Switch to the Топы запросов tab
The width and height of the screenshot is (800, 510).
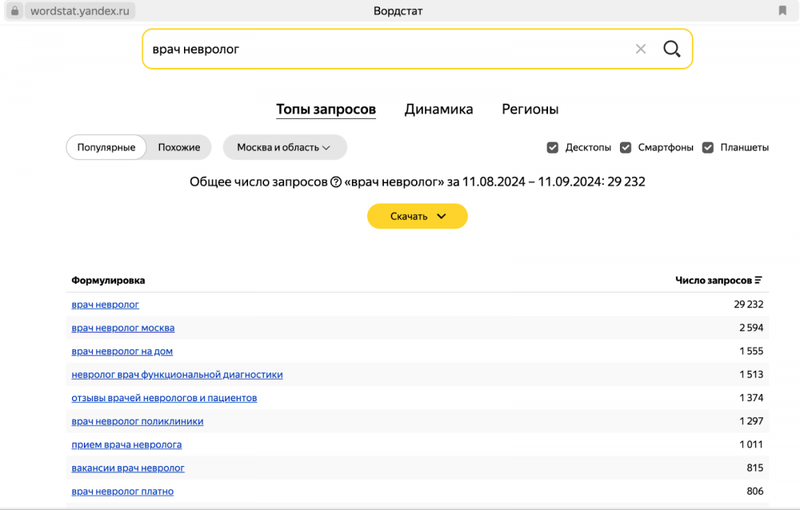pyautogui.click(x=326, y=109)
